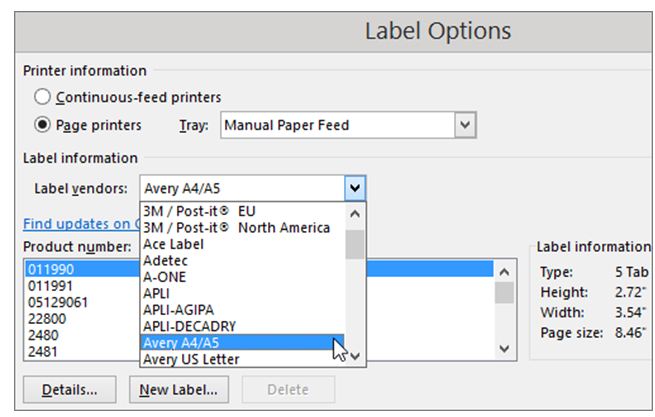The image size is (655, 417).
Task: Click product number list scrollbar thumb
Action: [504, 292]
